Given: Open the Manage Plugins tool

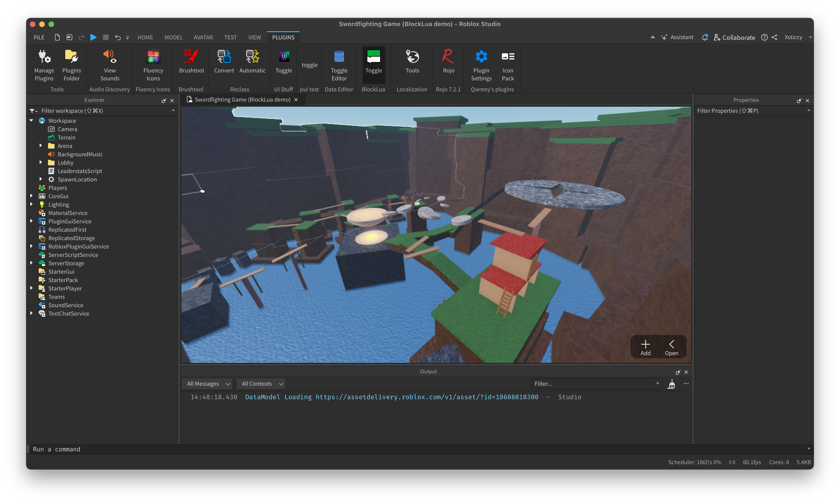Looking at the screenshot, I should click(44, 65).
